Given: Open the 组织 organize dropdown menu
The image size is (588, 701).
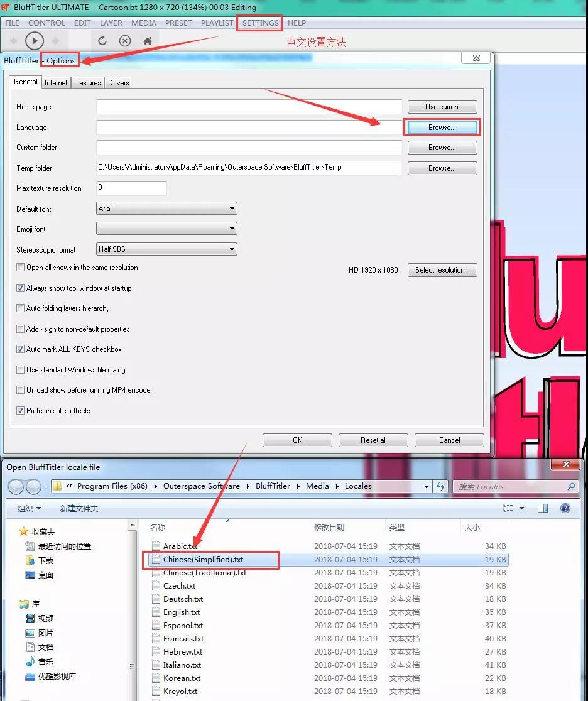Looking at the screenshot, I should coord(29,508).
